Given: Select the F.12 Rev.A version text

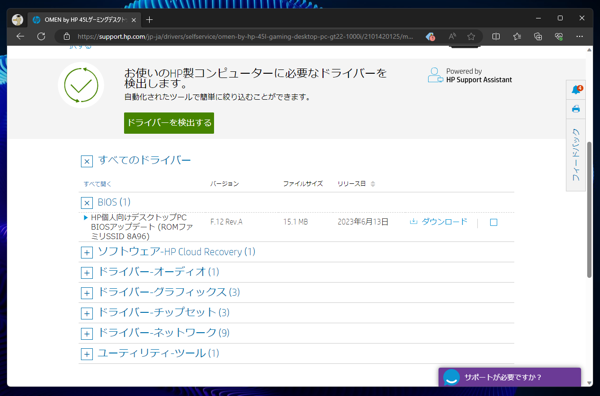Looking at the screenshot, I should pos(226,222).
